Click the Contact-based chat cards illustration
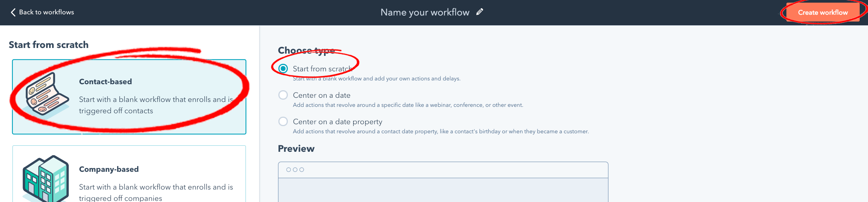The image size is (868, 202). 47,94
